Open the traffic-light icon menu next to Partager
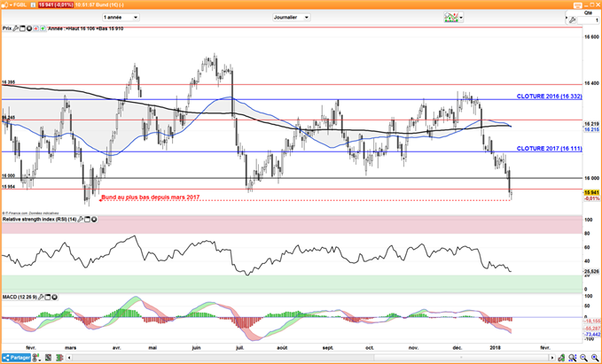The image size is (602, 364). [x=36, y=358]
